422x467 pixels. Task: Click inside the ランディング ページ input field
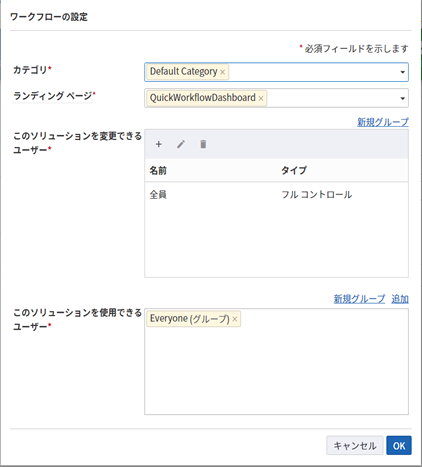pyautogui.click(x=276, y=98)
